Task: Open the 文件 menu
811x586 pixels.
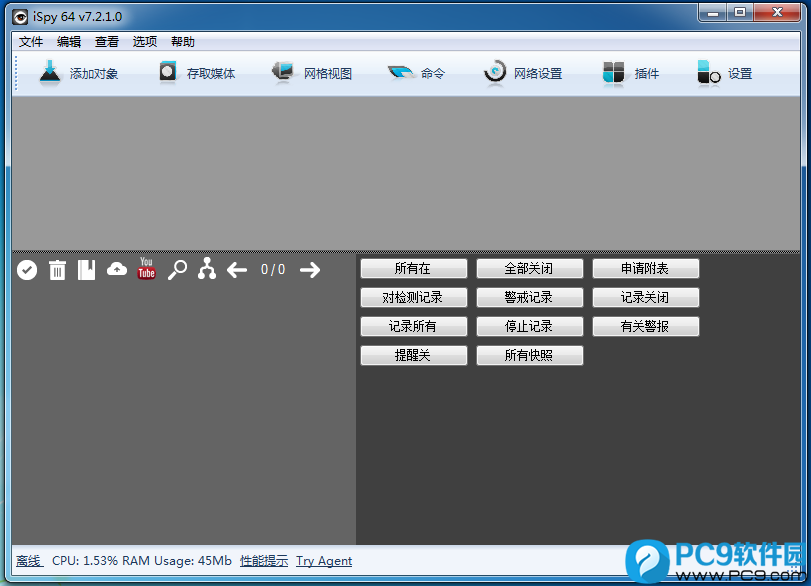Action: 31,42
